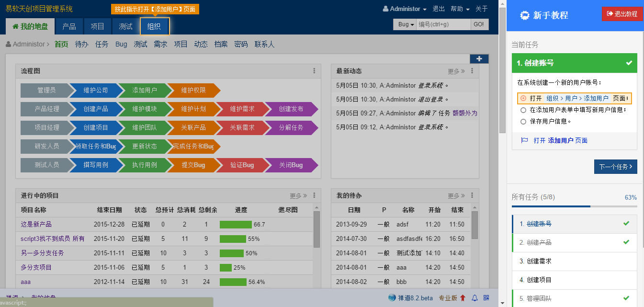The width and height of the screenshot is (644, 307).
Task: Open project aaa in project list
Action: pyautogui.click(x=25, y=282)
